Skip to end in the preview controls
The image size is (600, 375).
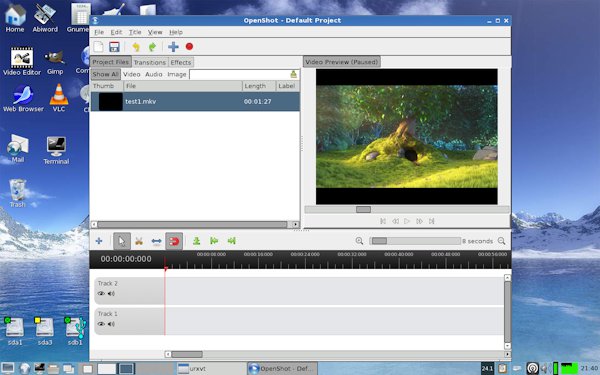(x=432, y=221)
